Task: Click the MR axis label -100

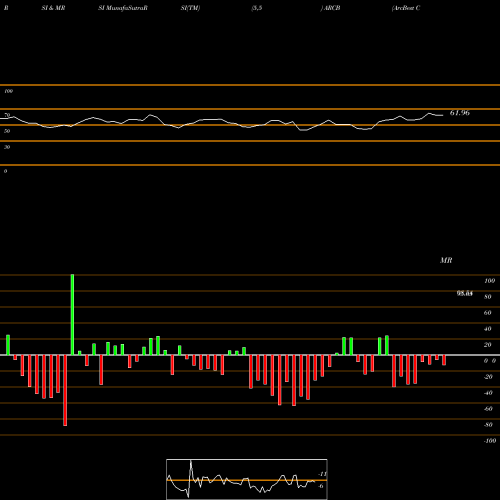Action: click(490, 441)
